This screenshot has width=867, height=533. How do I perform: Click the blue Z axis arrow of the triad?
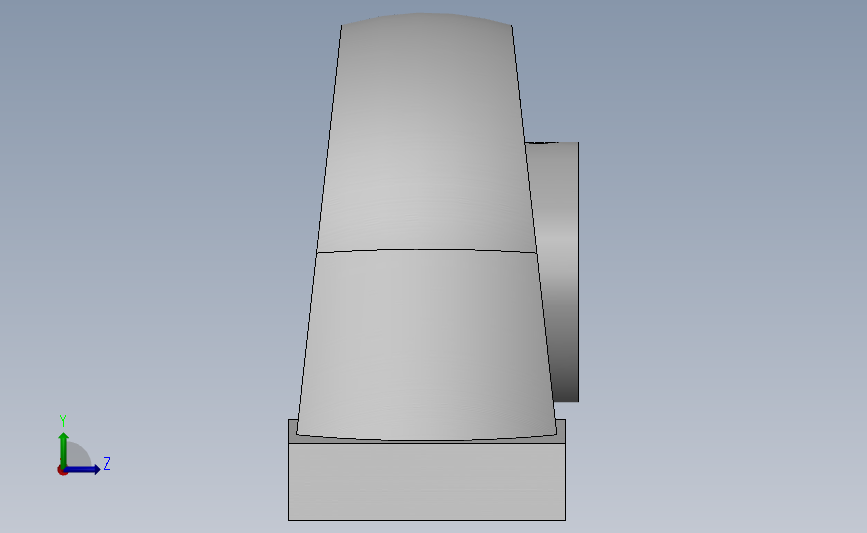pos(82,469)
